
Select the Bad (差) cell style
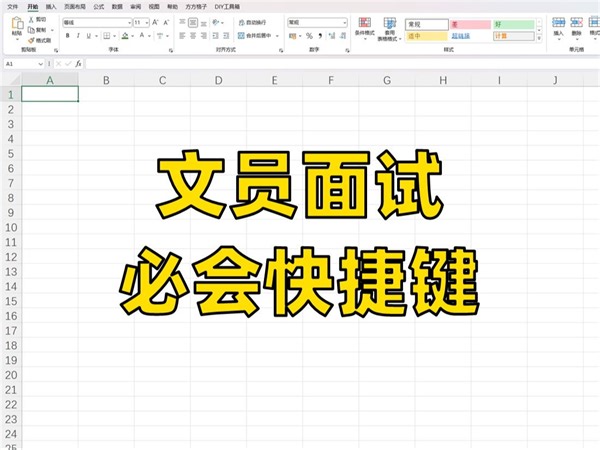coord(470,24)
